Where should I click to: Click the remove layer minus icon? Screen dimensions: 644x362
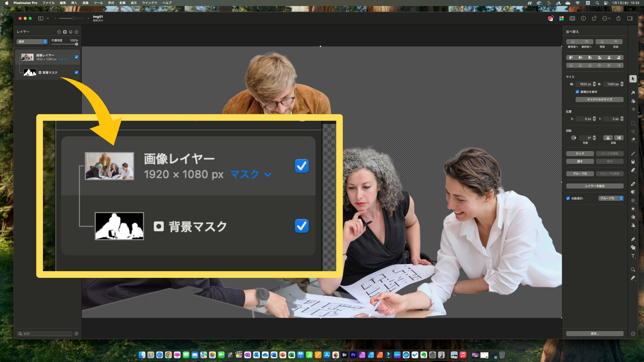59,32
